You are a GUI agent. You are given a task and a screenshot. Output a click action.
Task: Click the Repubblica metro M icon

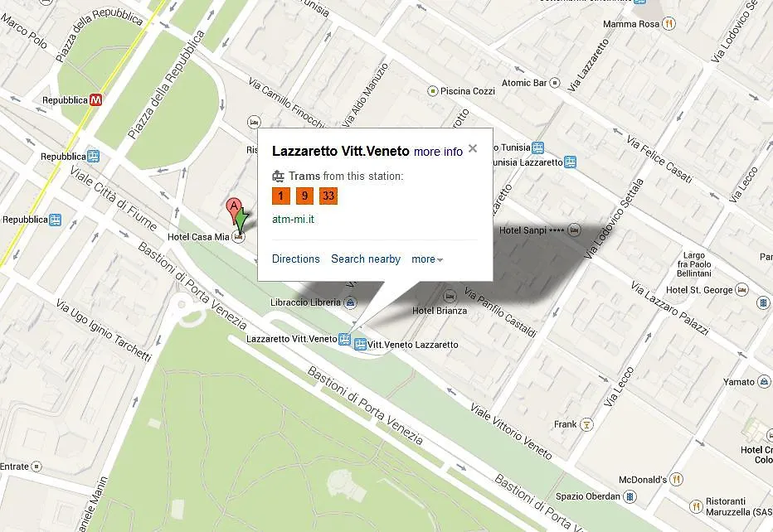(95, 100)
